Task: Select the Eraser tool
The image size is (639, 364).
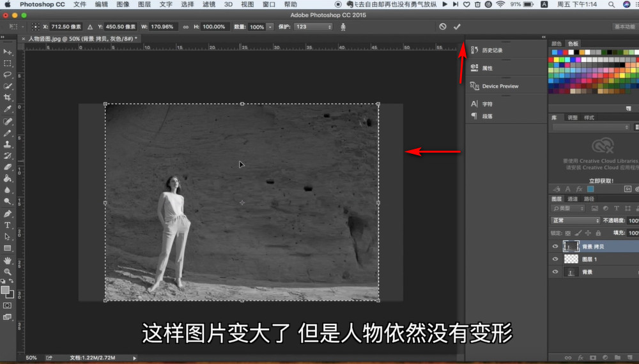Action: [7, 167]
